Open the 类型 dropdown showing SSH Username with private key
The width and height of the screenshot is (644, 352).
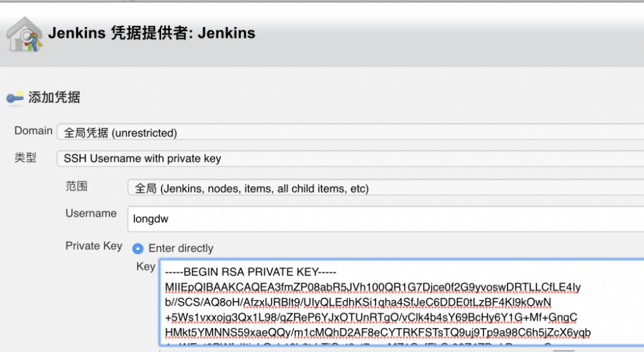[x=350, y=158]
